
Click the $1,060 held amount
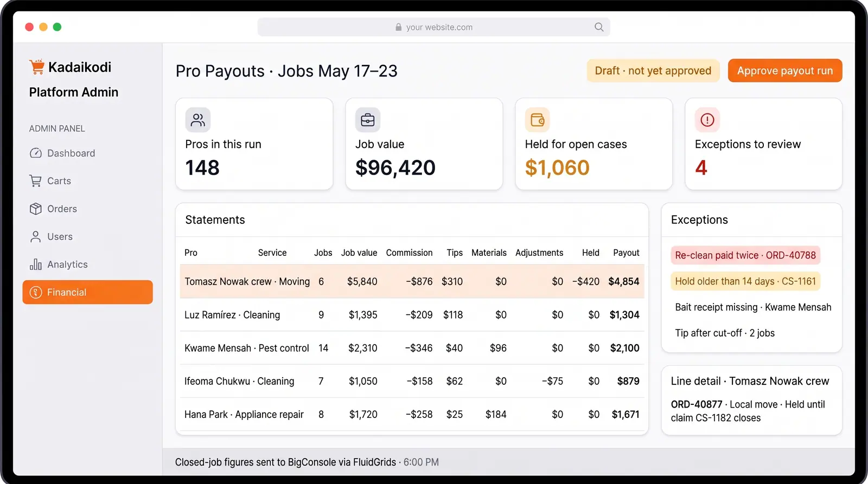[557, 167]
